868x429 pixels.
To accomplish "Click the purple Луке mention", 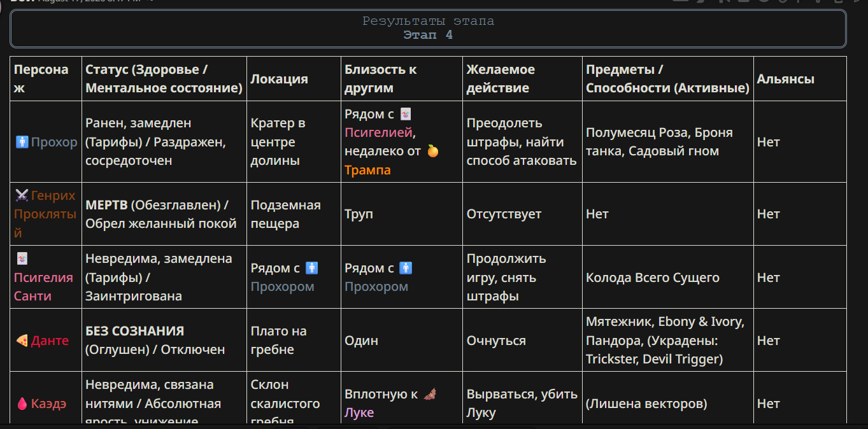I will pos(359,412).
